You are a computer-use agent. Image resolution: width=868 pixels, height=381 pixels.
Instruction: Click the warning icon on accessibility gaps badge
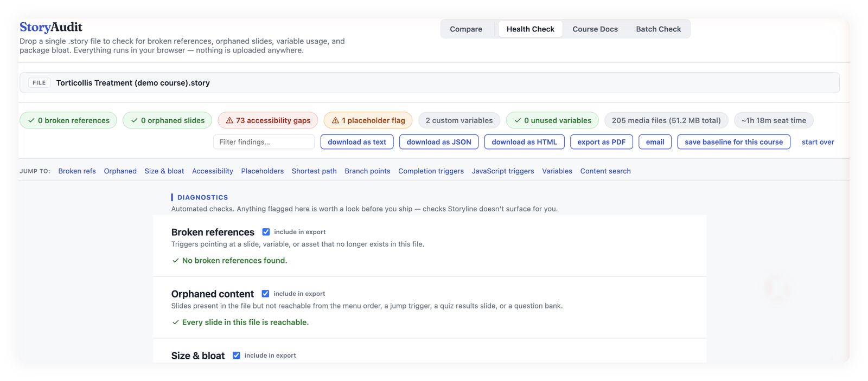[x=229, y=120]
